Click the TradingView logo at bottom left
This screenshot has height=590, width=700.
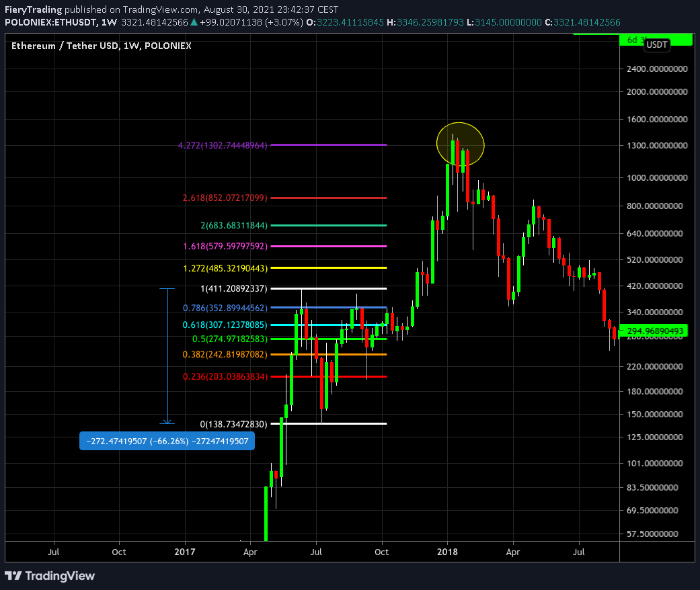click(x=50, y=576)
